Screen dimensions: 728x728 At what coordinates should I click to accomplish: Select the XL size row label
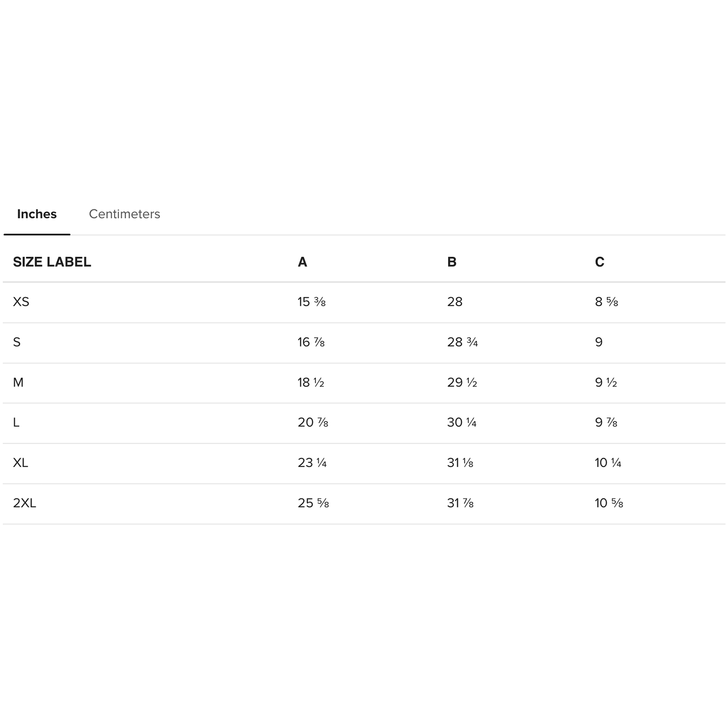point(21,463)
